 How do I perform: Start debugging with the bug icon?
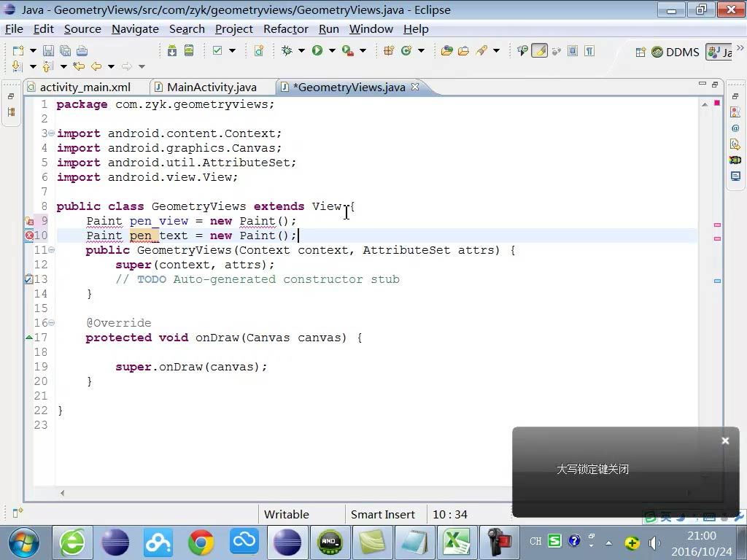287,50
